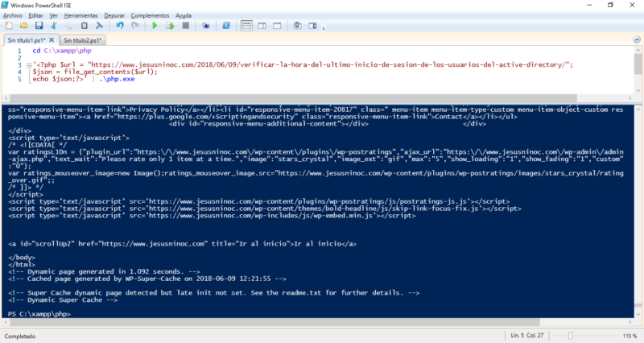Close the Sin título1.ps1 tab
Viewport: 644px width, 343px height.
coord(52,40)
